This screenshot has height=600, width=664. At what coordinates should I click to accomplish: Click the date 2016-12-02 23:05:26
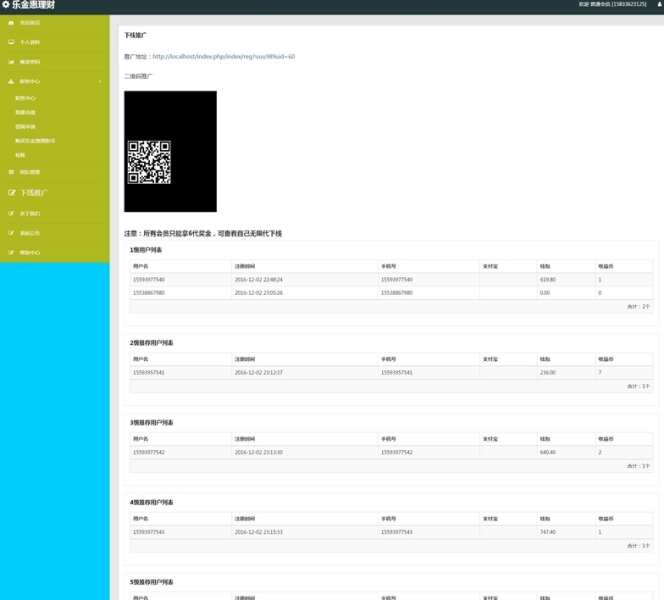tap(259, 293)
